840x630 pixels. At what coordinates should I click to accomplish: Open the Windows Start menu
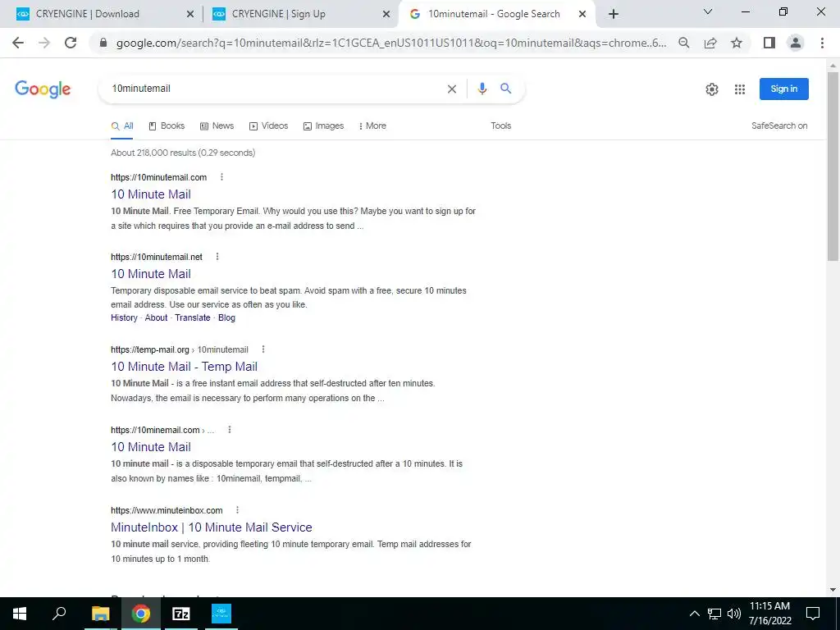(x=20, y=614)
